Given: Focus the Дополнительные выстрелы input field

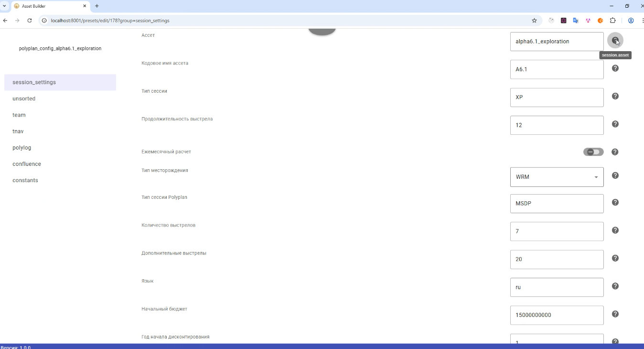Looking at the screenshot, I should pos(557,259).
